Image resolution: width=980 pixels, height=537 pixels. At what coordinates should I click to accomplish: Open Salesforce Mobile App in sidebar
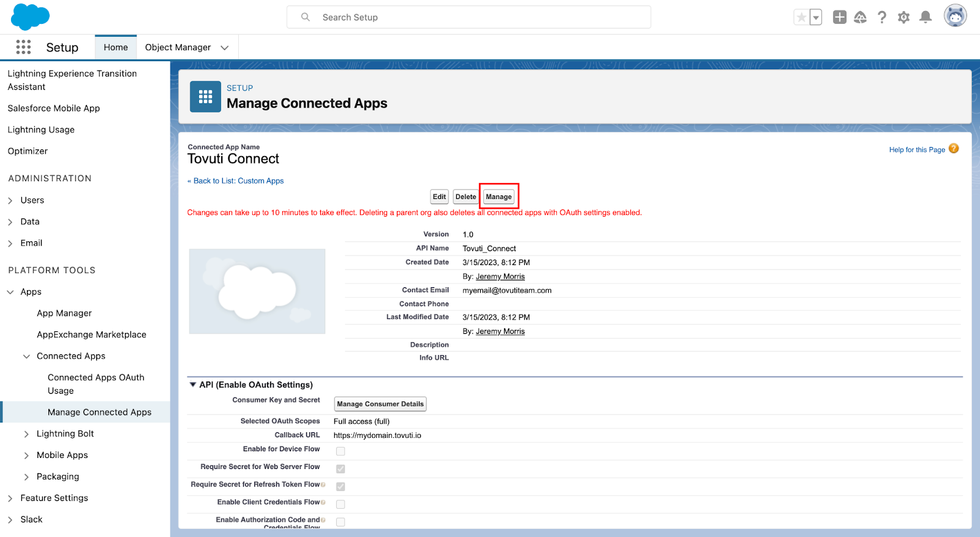(54, 108)
